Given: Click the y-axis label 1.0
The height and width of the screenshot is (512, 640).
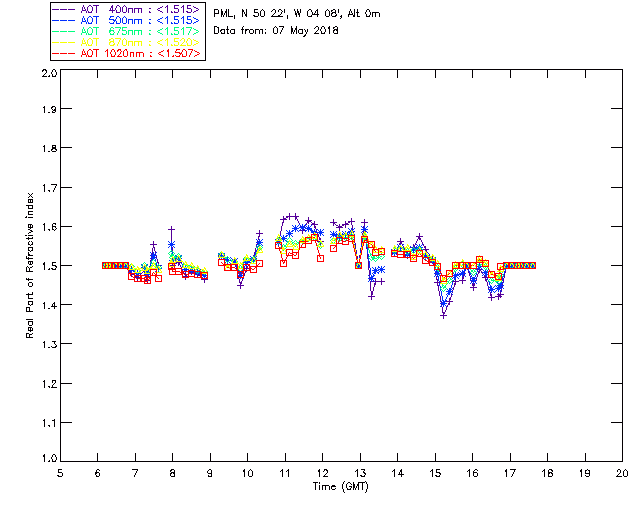Looking at the screenshot, I should (49, 458).
